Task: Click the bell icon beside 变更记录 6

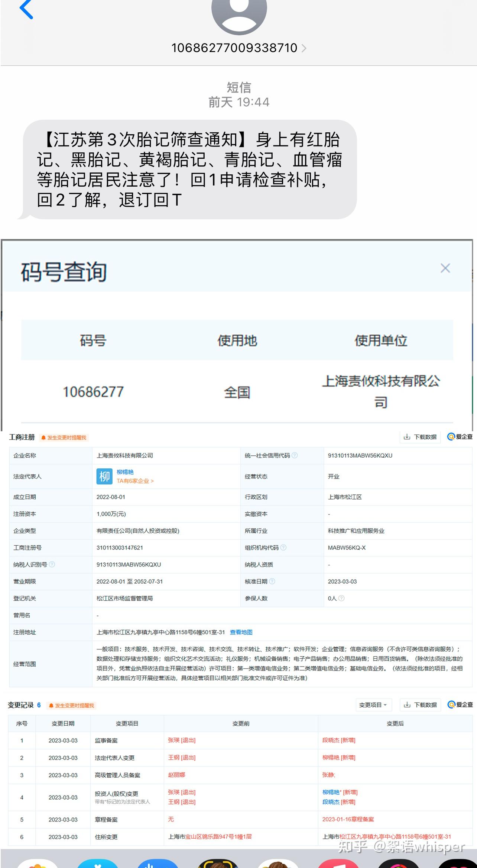Action: pyautogui.click(x=51, y=706)
